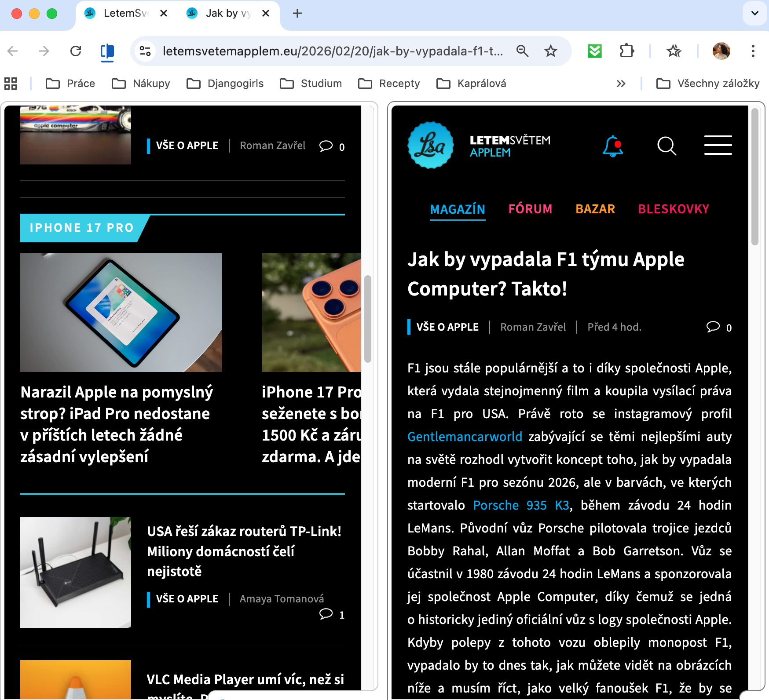Open the Práce bookmarks folder

[70, 84]
